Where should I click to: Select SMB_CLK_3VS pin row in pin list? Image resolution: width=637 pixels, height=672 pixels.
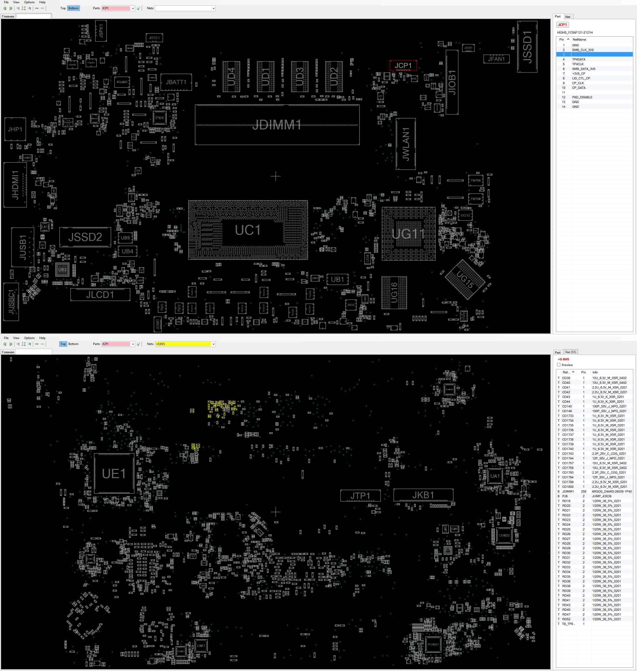click(x=583, y=50)
